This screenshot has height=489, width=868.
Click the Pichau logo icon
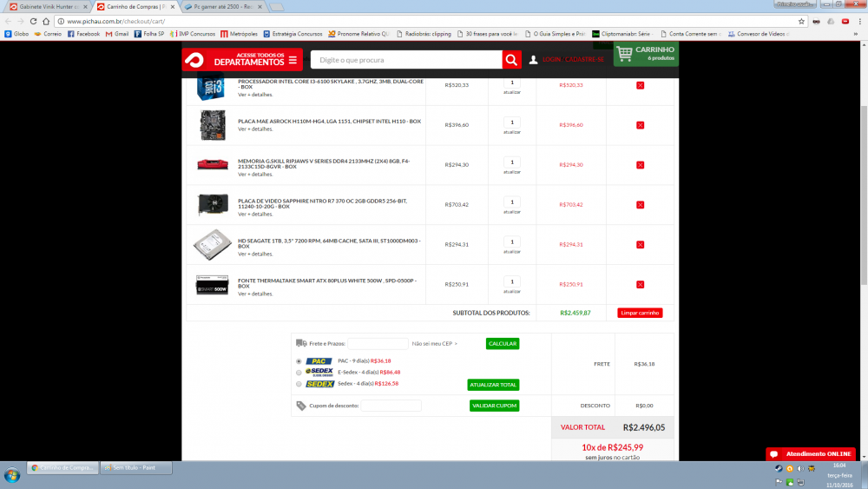196,60
